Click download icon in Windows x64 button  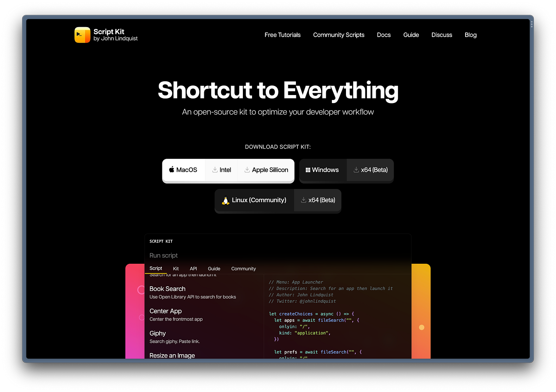click(x=356, y=169)
